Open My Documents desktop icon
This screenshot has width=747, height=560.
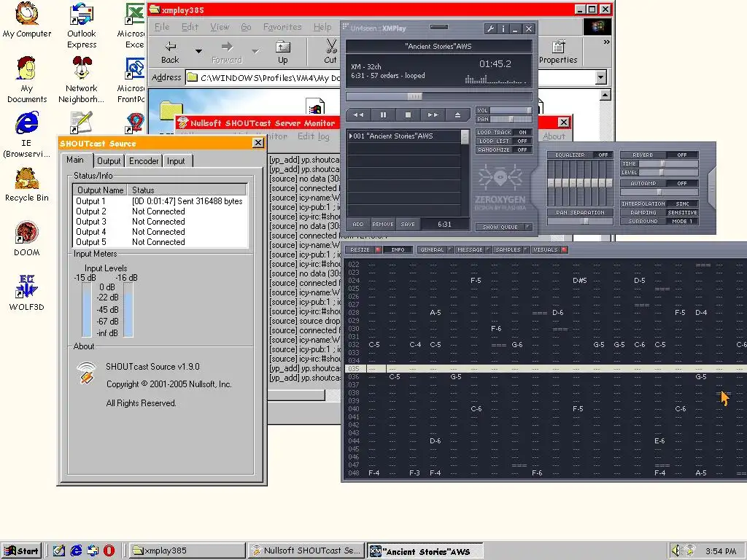click(27, 80)
